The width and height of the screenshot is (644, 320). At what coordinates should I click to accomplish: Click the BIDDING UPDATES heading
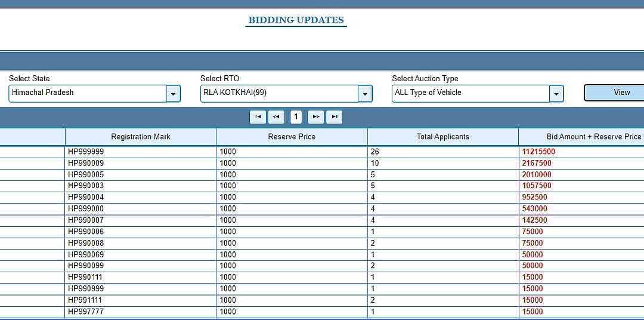(x=296, y=20)
